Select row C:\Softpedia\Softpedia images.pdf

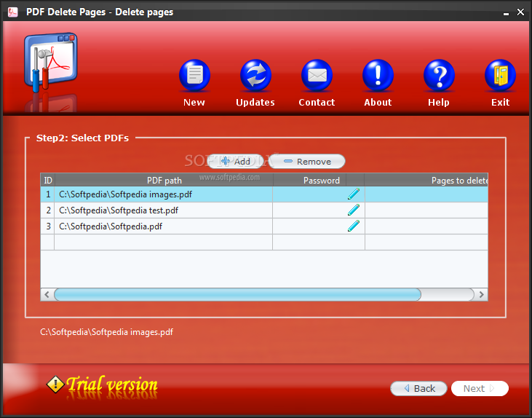pos(264,194)
